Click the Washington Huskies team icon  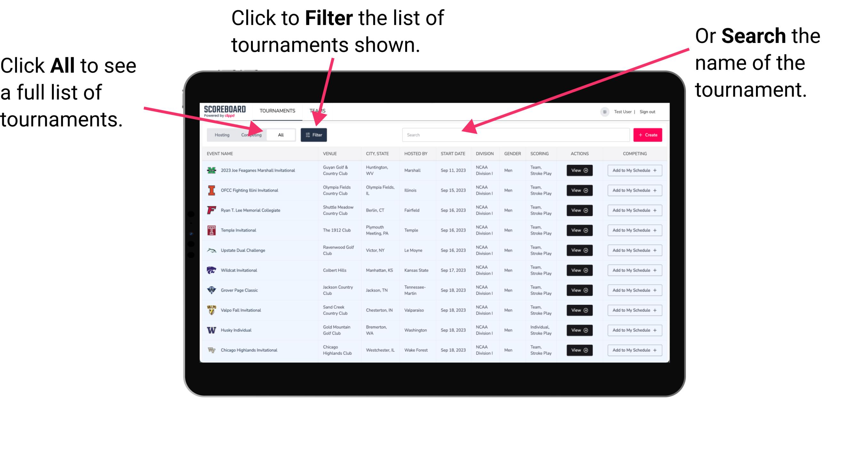pos(211,330)
